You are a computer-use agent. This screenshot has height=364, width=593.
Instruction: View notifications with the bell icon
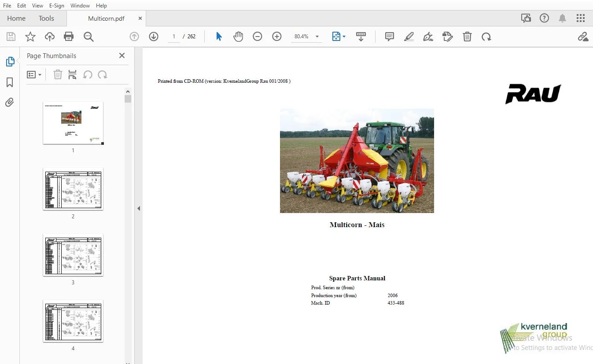tap(563, 18)
